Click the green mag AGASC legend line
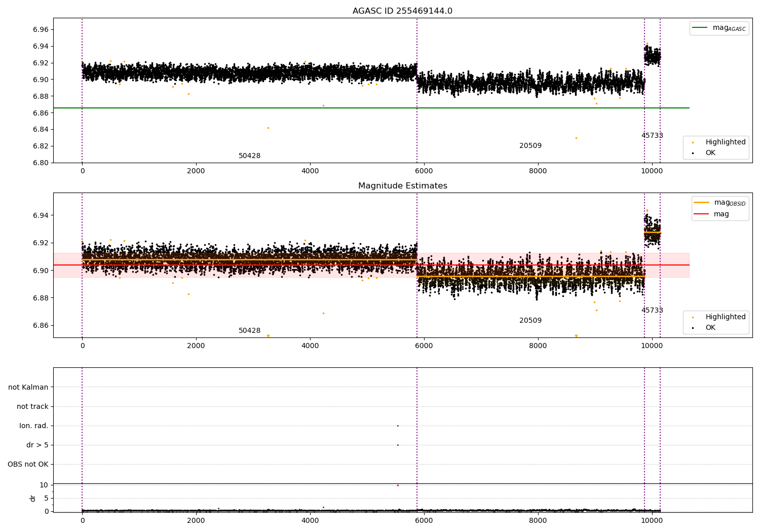Image resolution: width=760 pixels, height=532 pixels. pos(701,28)
